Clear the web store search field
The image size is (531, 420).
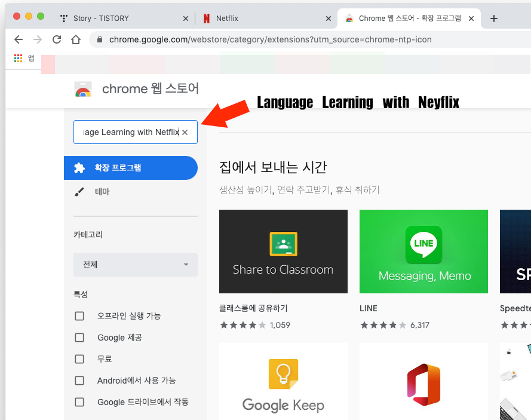185,132
